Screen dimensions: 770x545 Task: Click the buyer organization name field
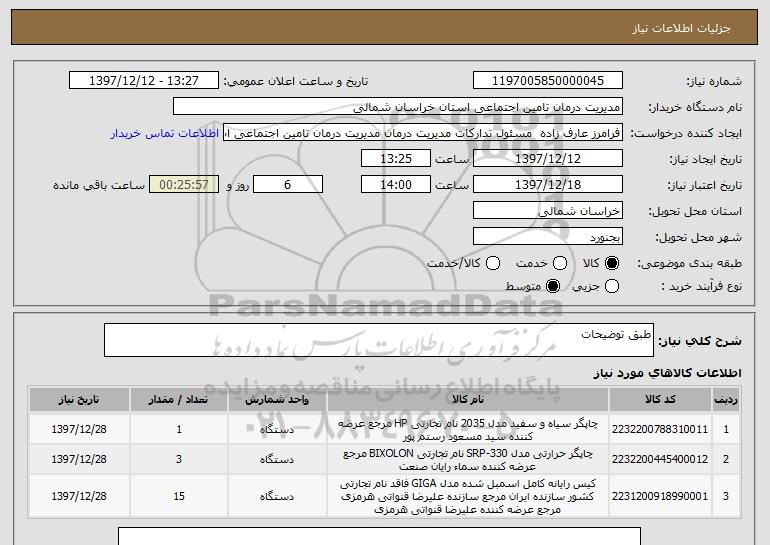tap(398, 107)
